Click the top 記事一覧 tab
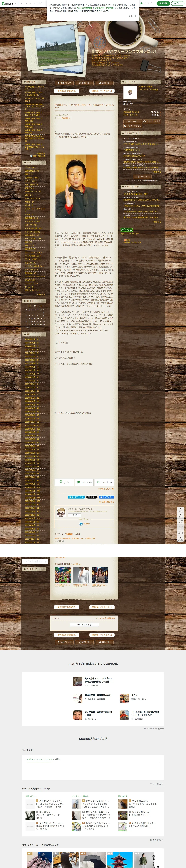The width and height of the screenshot is (186, 868). [x=84, y=83]
